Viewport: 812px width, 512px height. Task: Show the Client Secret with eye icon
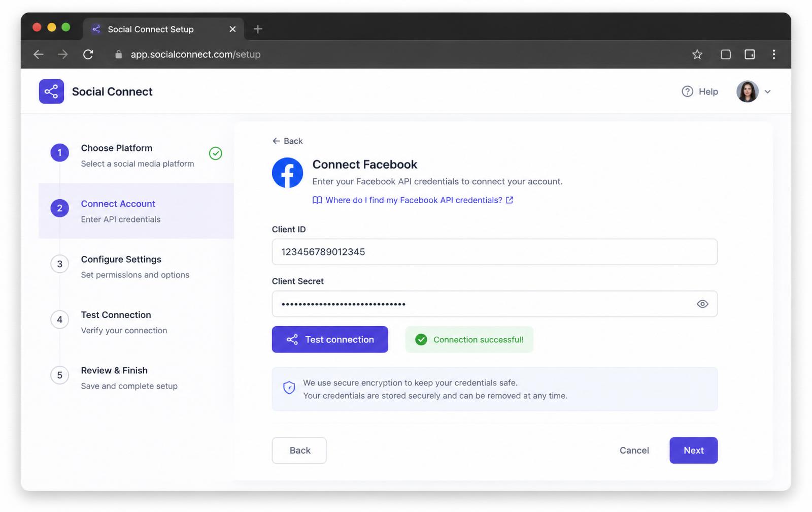tap(702, 304)
